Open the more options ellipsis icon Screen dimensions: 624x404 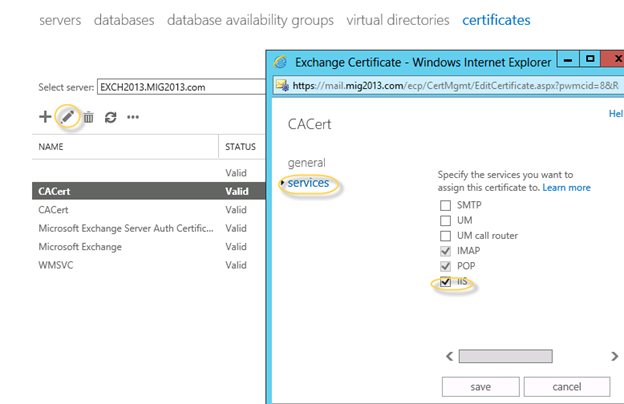tap(133, 117)
